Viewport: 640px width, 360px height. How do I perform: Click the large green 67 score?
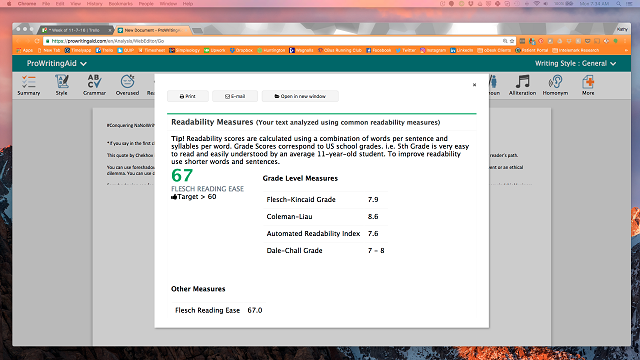tap(182, 176)
